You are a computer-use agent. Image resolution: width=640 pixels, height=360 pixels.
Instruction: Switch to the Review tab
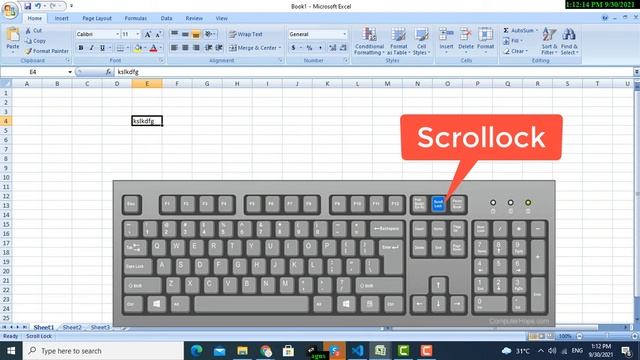194,18
